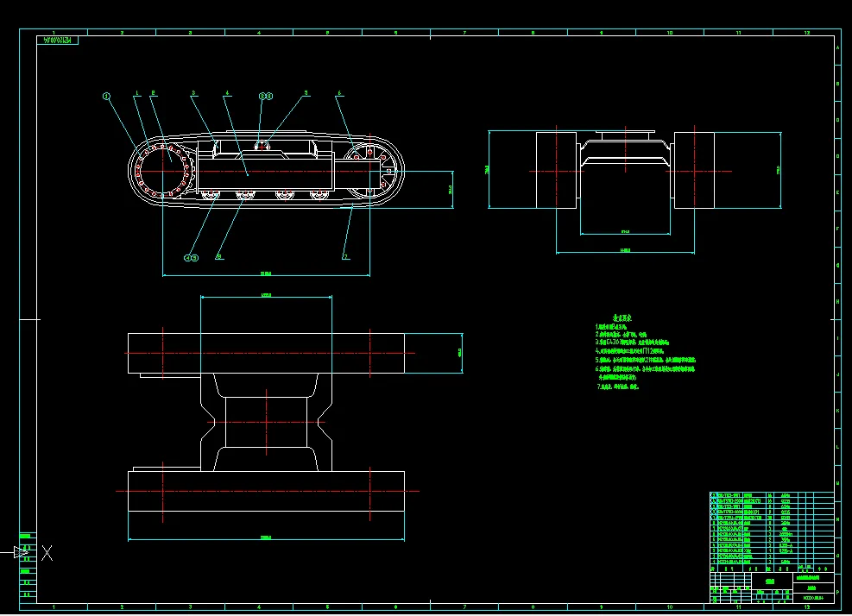Select the green technical requirements heading
This screenshot has width=852, height=616.
coord(622,317)
